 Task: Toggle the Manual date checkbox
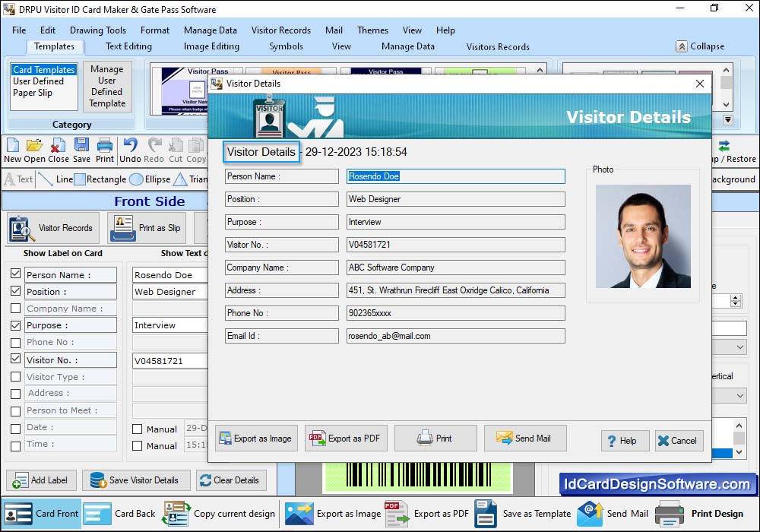click(138, 429)
